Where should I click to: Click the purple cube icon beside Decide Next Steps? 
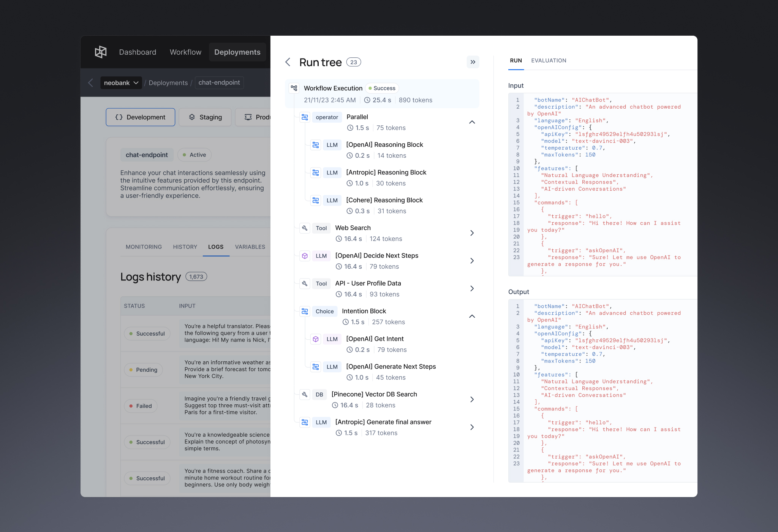305,256
